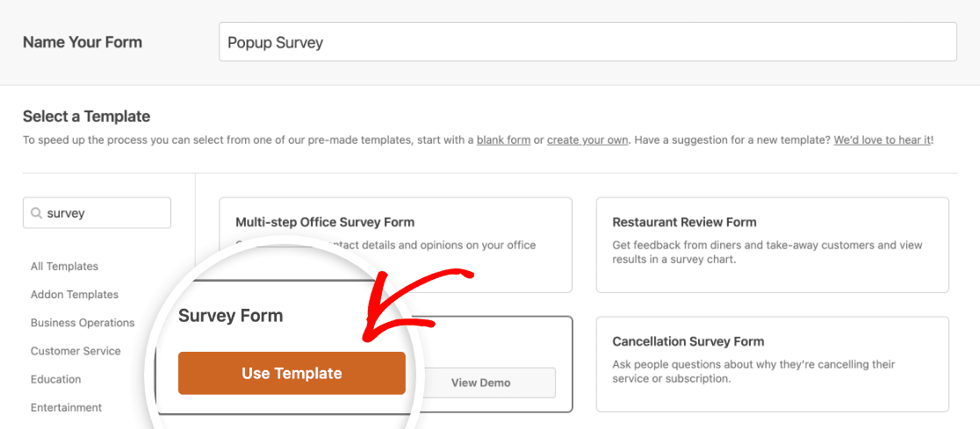This screenshot has width=980, height=429.
Task: Click the Name Your Form label
Action: pyautogui.click(x=83, y=42)
